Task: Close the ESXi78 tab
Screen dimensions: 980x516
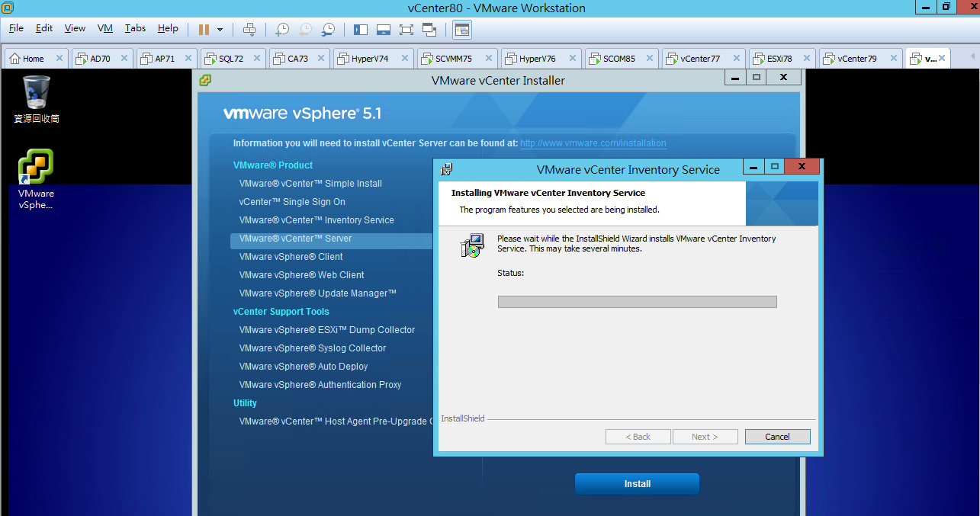Action: click(806, 58)
